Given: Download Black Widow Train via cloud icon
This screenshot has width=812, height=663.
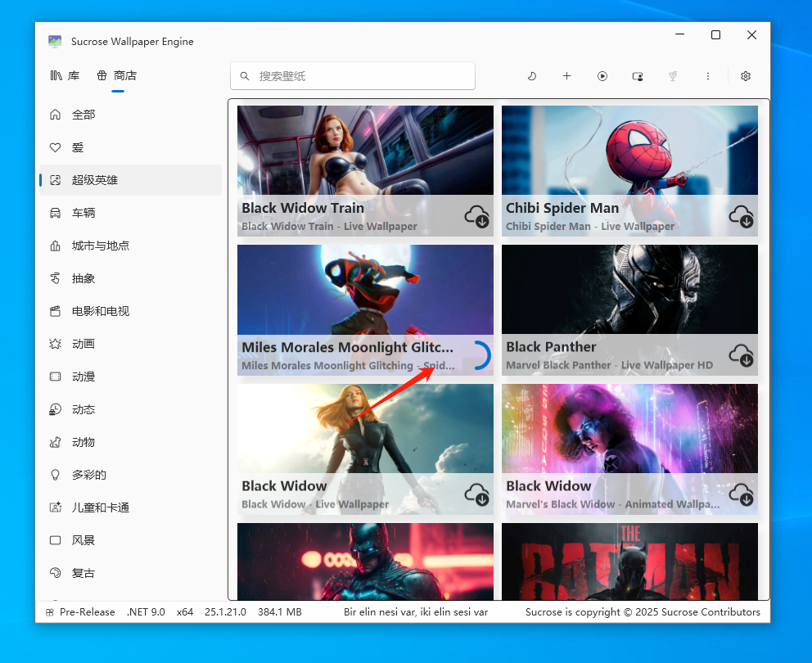Looking at the screenshot, I should click(x=477, y=217).
